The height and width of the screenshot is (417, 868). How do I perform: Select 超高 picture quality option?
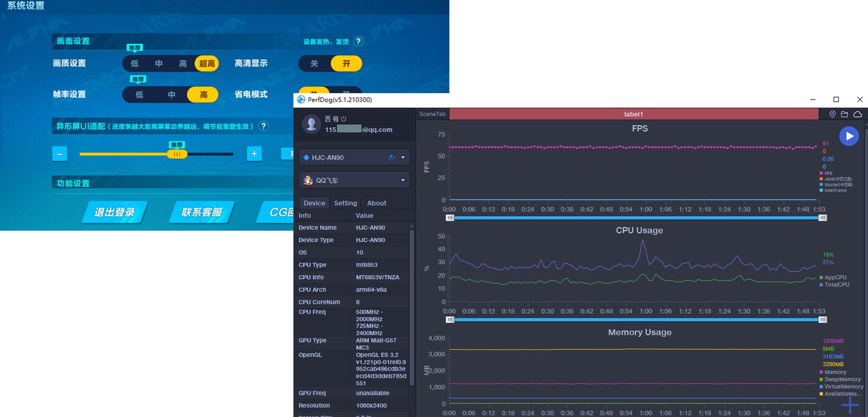pos(207,63)
